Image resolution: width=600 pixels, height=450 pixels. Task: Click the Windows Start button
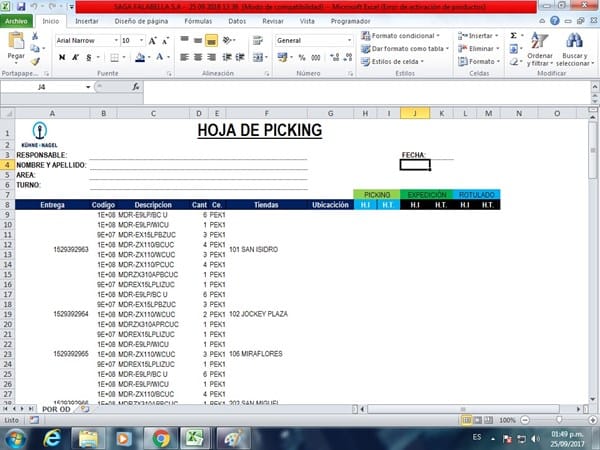pos(15,439)
